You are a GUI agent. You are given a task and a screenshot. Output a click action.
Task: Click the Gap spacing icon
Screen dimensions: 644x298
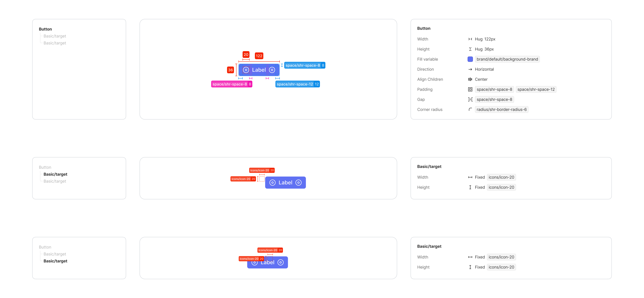(470, 100)
